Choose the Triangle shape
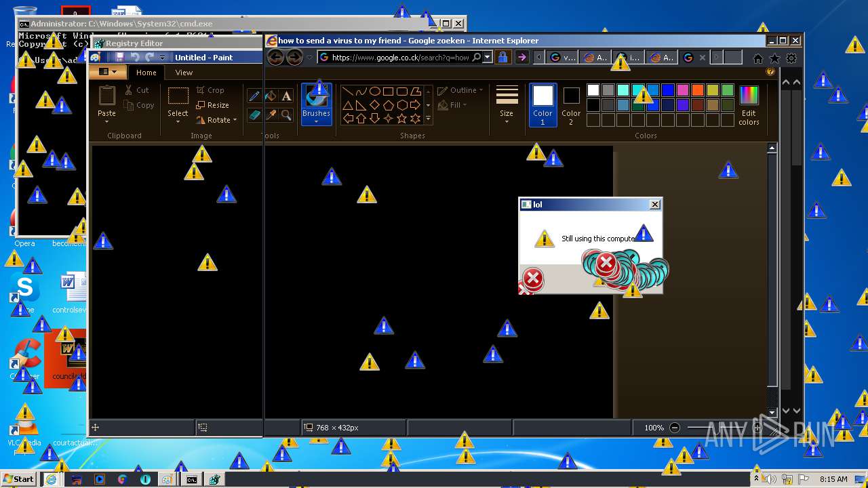This screenshot has height=488, width=868. [347, 105]
